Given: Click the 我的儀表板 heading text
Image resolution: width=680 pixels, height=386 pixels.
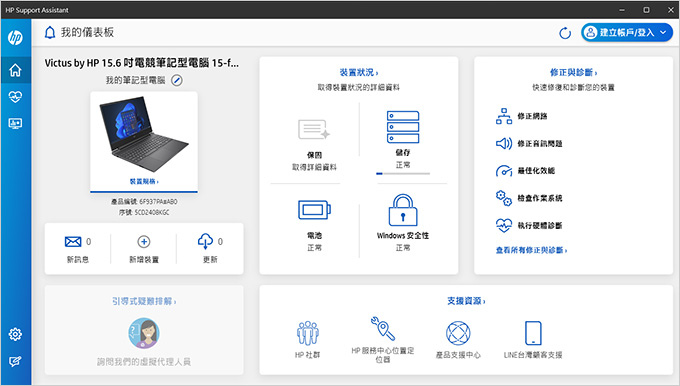Looking at the screenshot, I should pyautogui.click(x=87, y=33).
